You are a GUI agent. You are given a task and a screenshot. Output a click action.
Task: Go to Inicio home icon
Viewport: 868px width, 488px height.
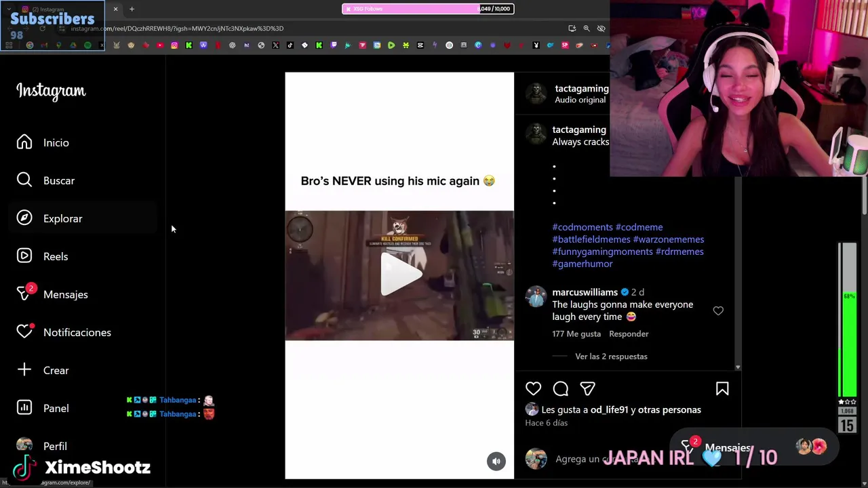click(24, 142)
